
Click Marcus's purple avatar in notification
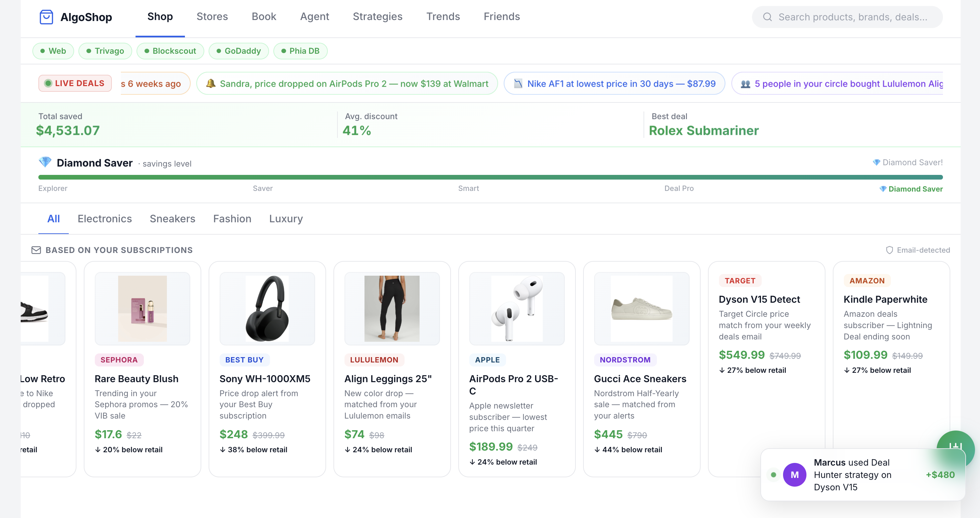(x=794, y=474)
